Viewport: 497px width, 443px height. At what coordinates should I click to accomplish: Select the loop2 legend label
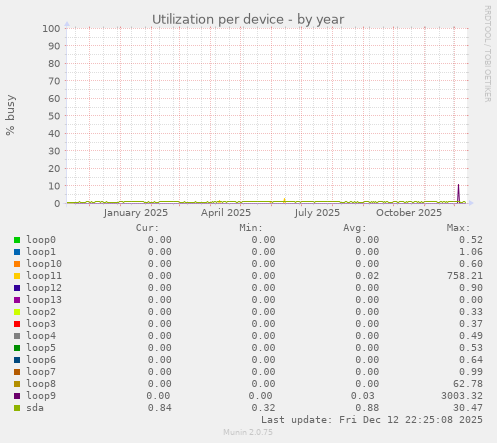[x=41, y=312]
